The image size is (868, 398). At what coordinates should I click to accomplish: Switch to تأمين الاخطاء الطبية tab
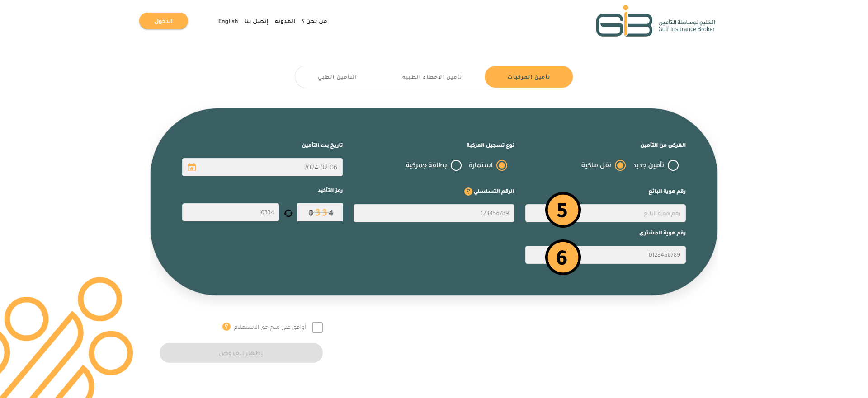(x=432, y=77)
